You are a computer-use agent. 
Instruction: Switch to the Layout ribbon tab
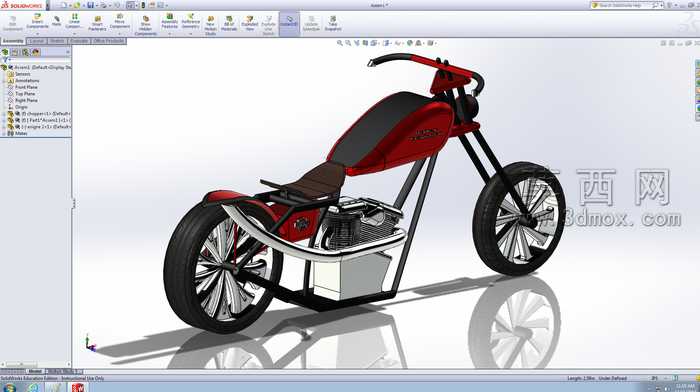(x=37, y=41)
